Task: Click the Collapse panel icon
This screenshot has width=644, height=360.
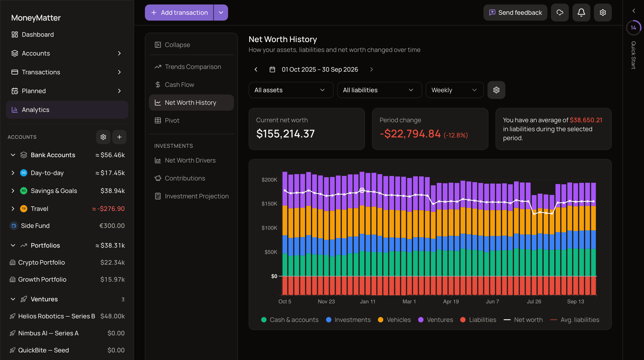Action: coord(158,45)
